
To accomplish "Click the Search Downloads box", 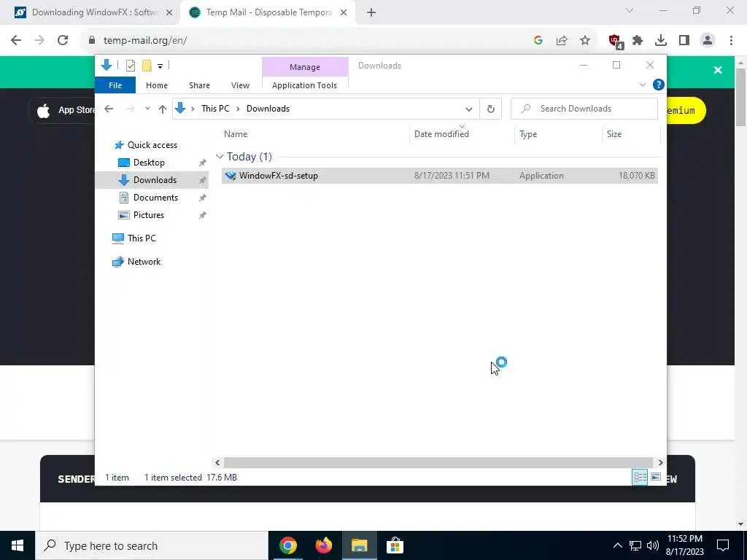I will 584,109.
